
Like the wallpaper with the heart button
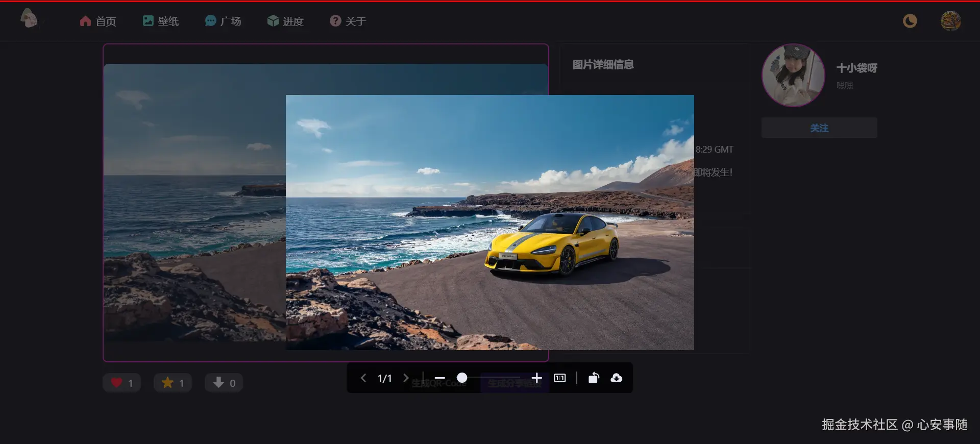click(121, 383)
